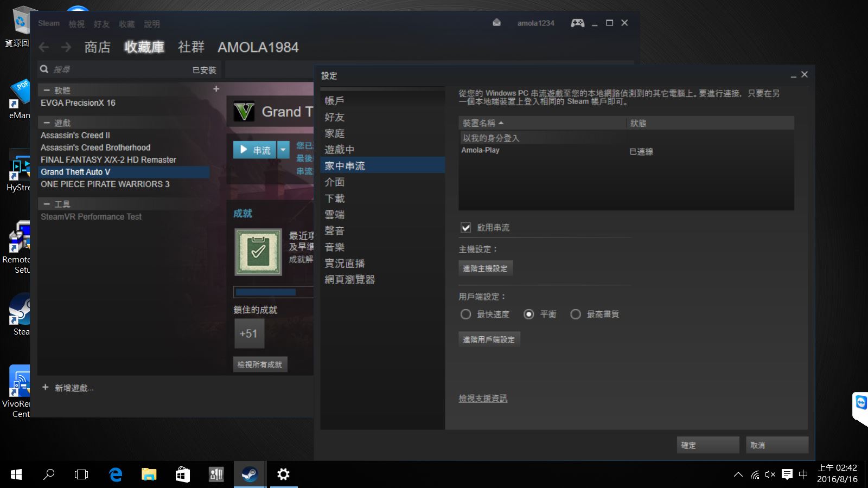This screenshot has width=868, height=488.
Task: Click the muted volume tray icon
Action: (770, 474)
